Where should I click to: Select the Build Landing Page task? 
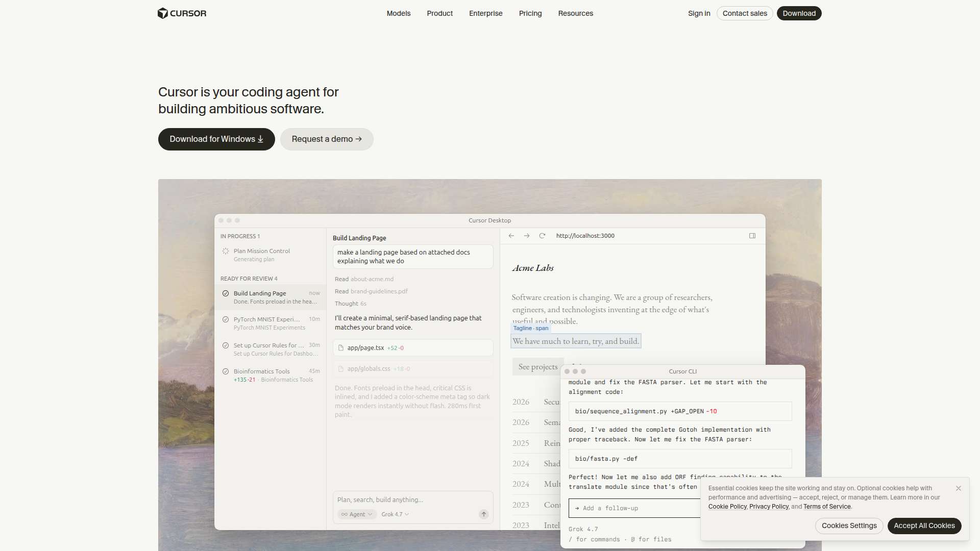click(x=271, y=297)
